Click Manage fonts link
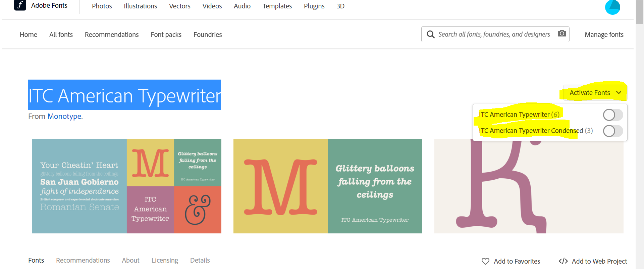 (604, 35)
